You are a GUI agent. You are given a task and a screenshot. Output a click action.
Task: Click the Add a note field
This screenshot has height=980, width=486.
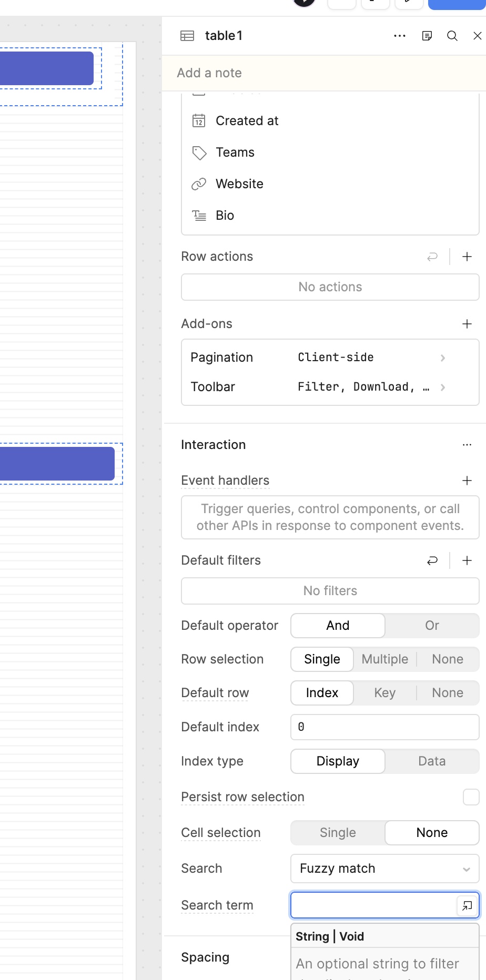click(323, 73)
